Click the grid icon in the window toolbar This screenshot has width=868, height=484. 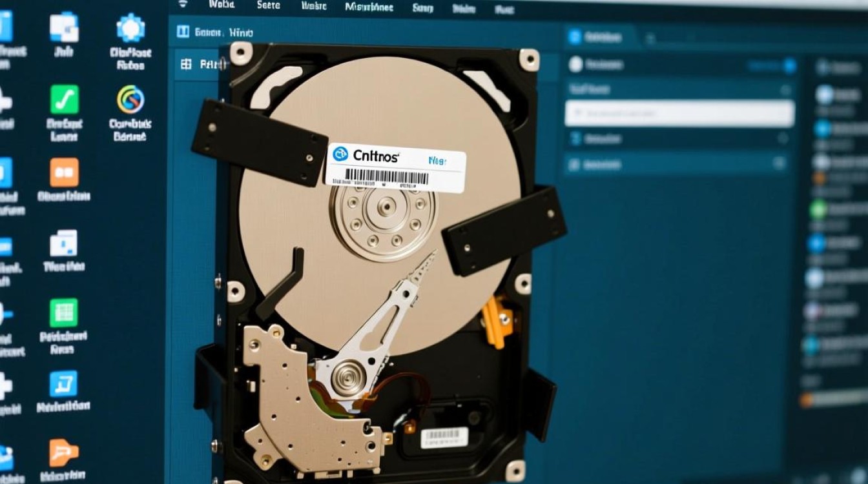pos(187,64)
